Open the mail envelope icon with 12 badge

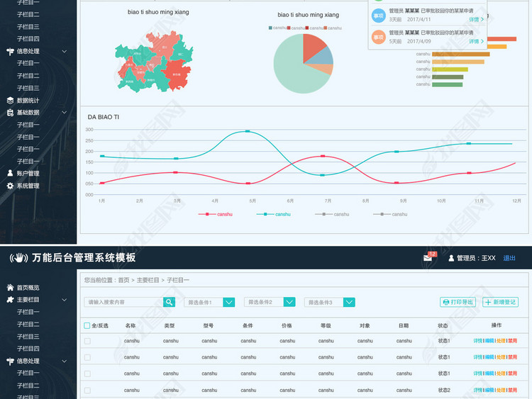coord(428,258)
